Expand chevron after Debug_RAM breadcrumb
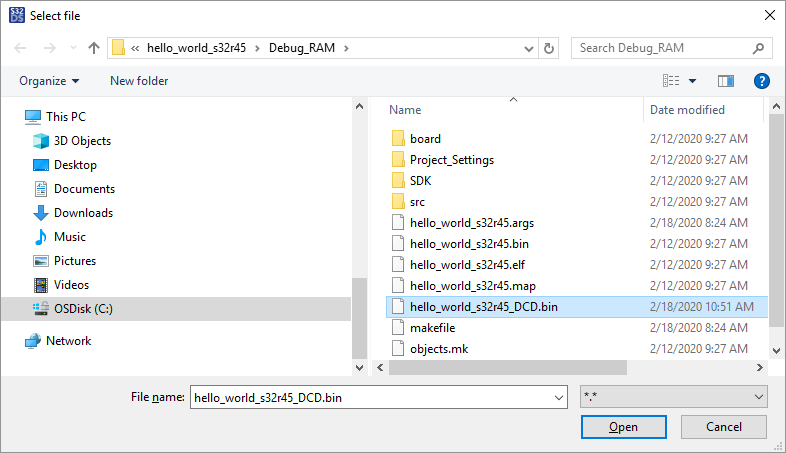 pyautogui.click(x=346, y=48)
